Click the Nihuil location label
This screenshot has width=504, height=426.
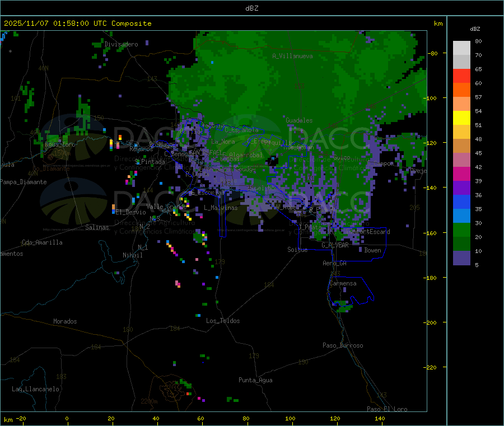coord(133,255)
